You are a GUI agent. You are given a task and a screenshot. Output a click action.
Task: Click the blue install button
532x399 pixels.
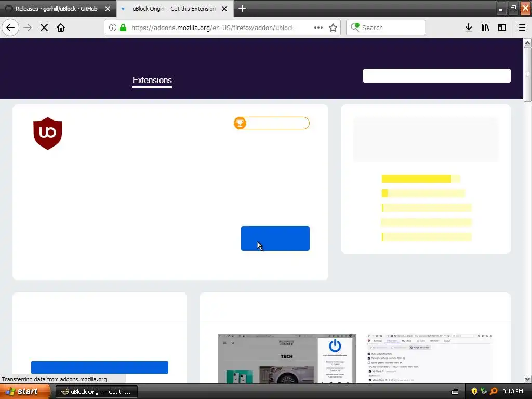coord(275,238)
